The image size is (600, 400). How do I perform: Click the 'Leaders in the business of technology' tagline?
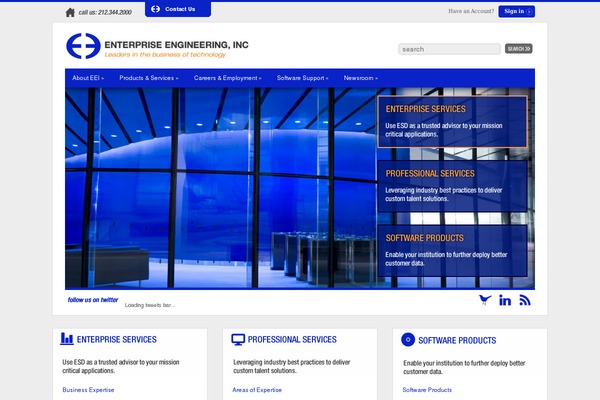coord(165,55)
